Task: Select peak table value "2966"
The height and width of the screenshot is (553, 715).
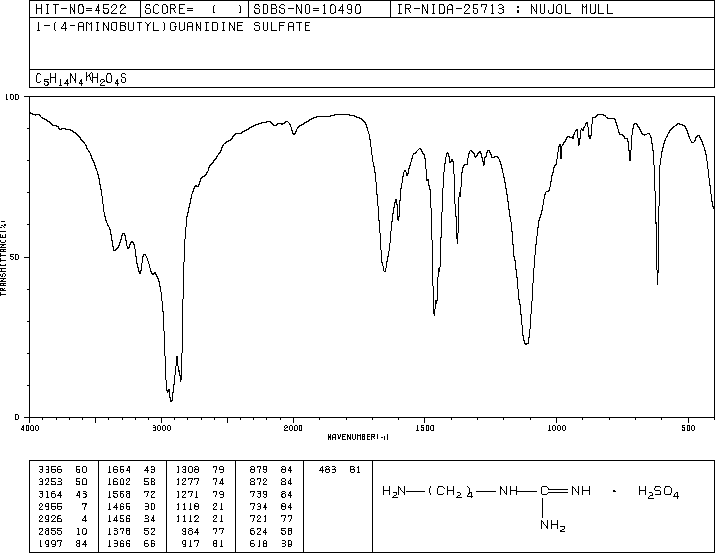Action: coord(51,506)
